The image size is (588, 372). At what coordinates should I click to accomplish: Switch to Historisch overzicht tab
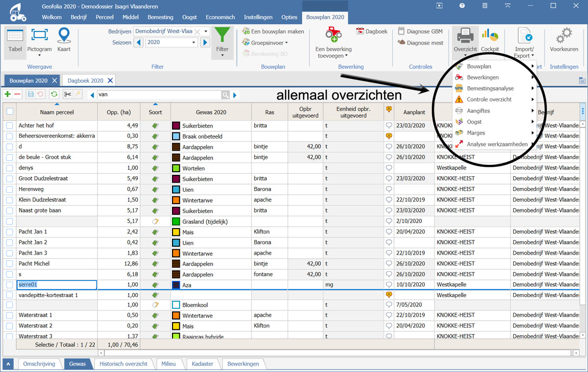(123, 364)
